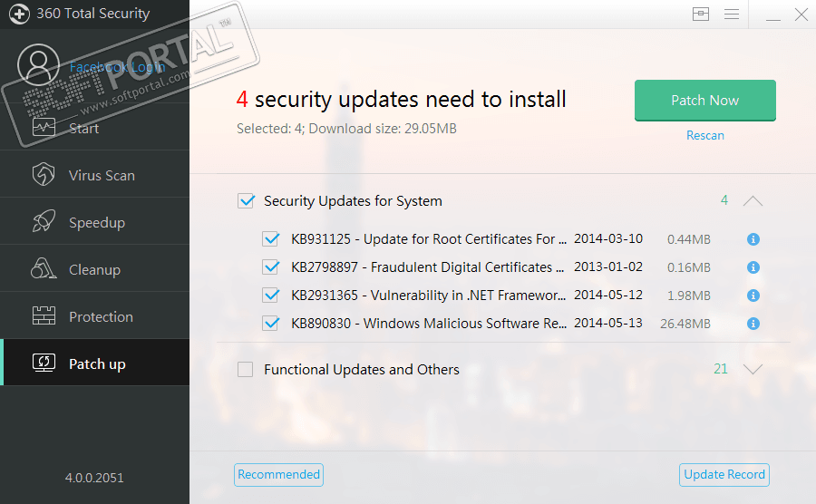
Task: Click the Protection firewall icon
Action: (44, 315)
